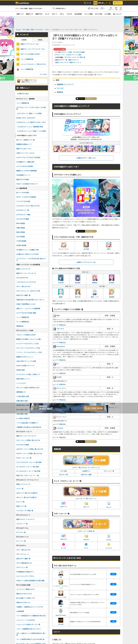
Task: Open 最強キャラ in the navigation bar
Action: click(29, 14)
